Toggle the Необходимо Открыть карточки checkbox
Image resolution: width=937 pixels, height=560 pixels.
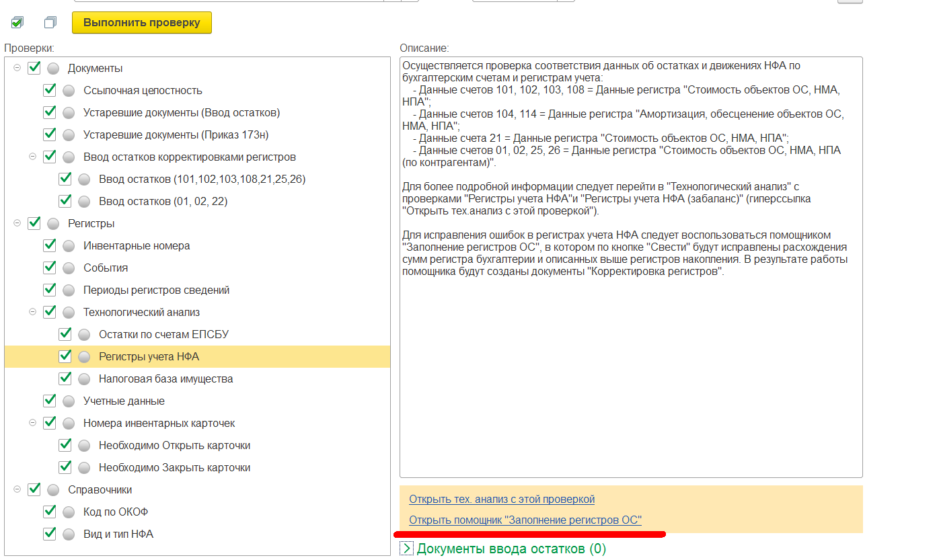pyautogui.click(x=65, y=445)
